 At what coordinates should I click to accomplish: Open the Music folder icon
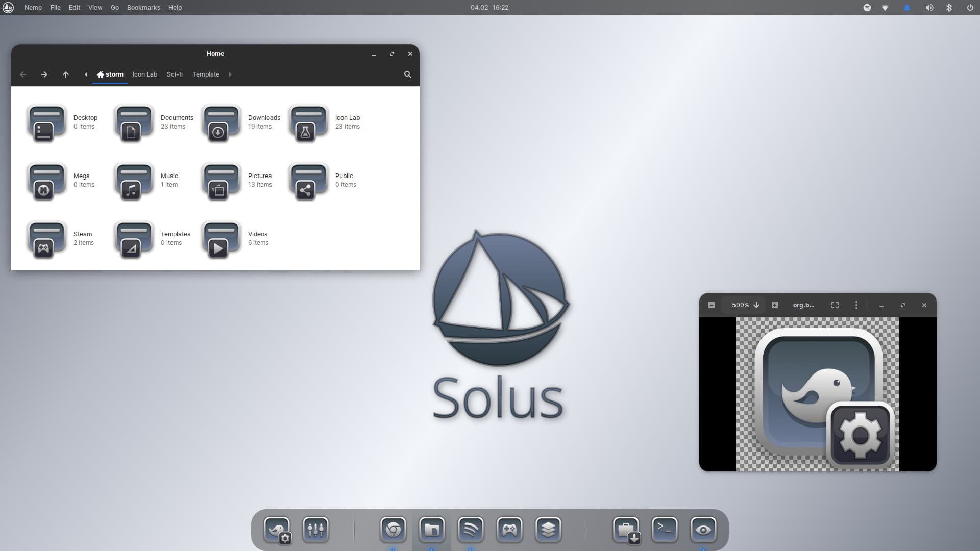133,181
